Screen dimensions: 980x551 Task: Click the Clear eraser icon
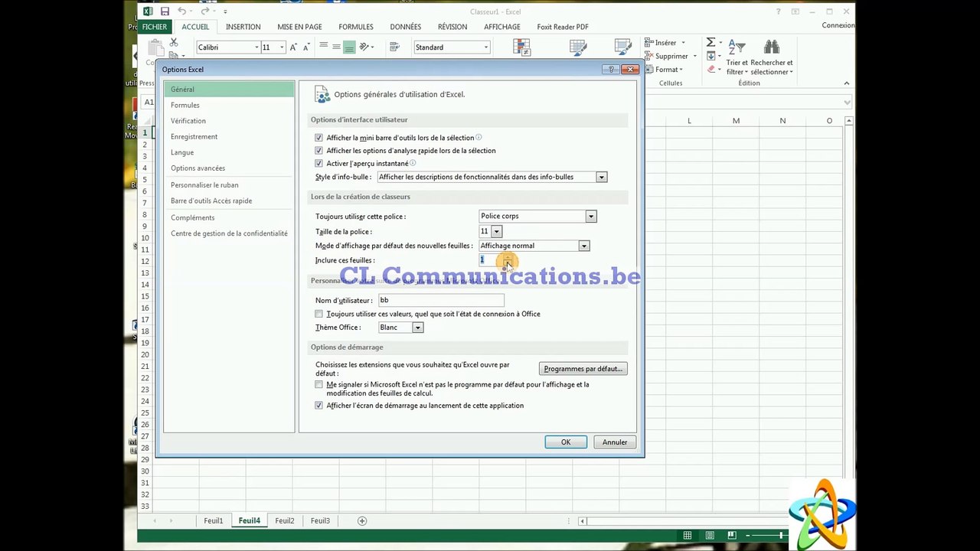point(710,69)
